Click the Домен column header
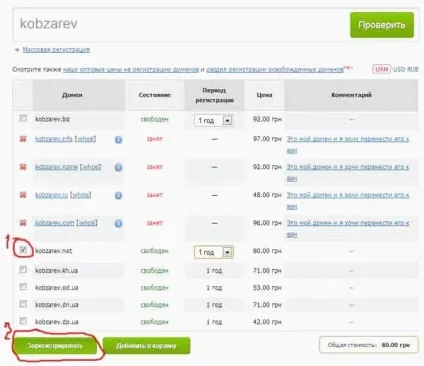This screenshot has width=424, height=366. [72, 95]
